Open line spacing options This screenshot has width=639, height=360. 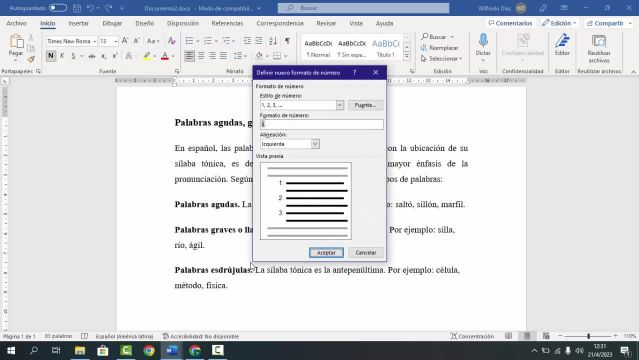238,56
